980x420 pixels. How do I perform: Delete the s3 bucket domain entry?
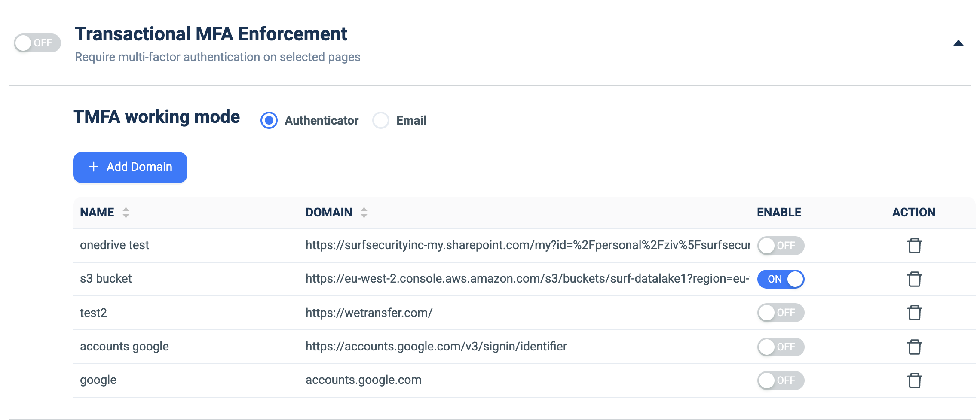914,279
